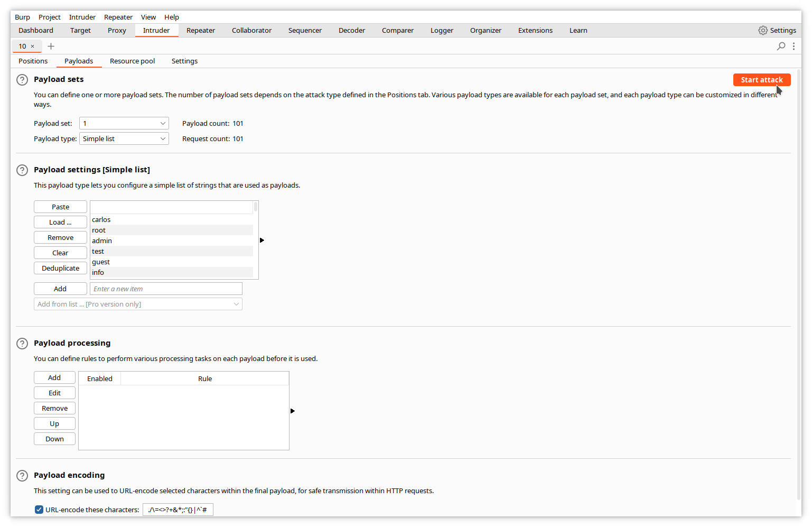Close Intruder tab 10
This screenshot has width=812, height=527.
pos(32,47)
